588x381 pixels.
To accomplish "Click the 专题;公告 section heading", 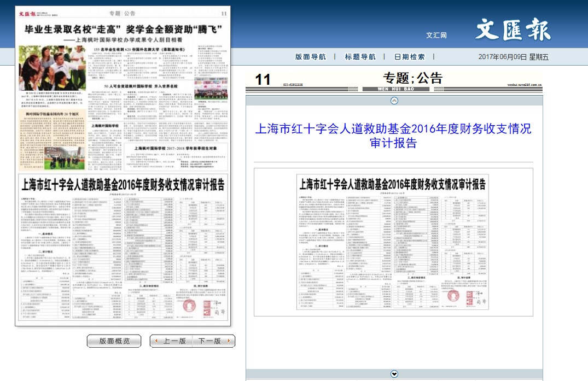I will (413, 78).
